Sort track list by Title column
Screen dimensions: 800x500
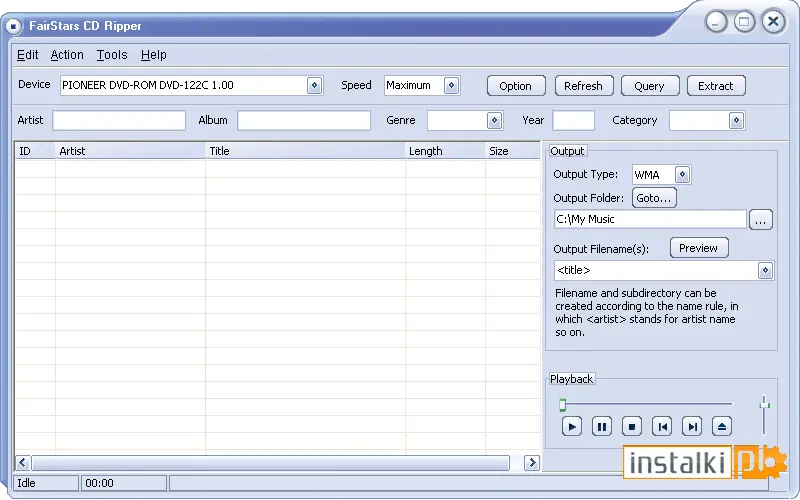(305, 151)
